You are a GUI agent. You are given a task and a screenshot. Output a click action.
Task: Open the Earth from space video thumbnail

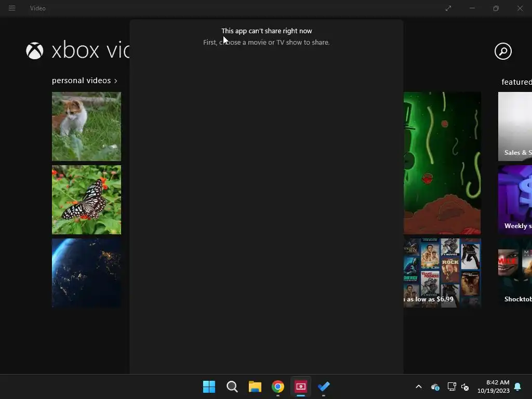click(x=87, y=273)
